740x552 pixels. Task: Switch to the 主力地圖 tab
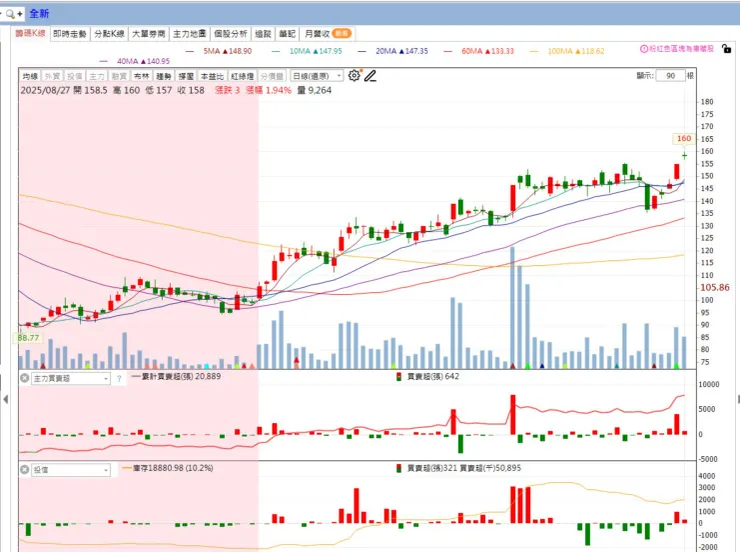(x=189, y=33)
